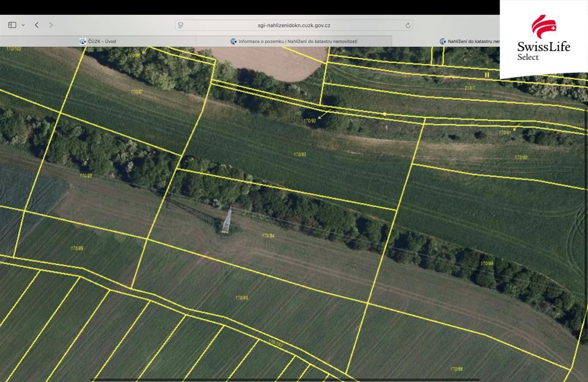This screenshot has height=382, width=588.
Task: Go back to the previous page
Action: click(x=37, y=25)
